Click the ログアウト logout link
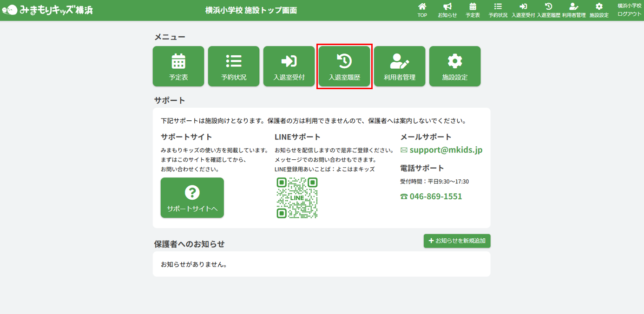The width and height of the screenshot is (644, 314). [629, 14]
